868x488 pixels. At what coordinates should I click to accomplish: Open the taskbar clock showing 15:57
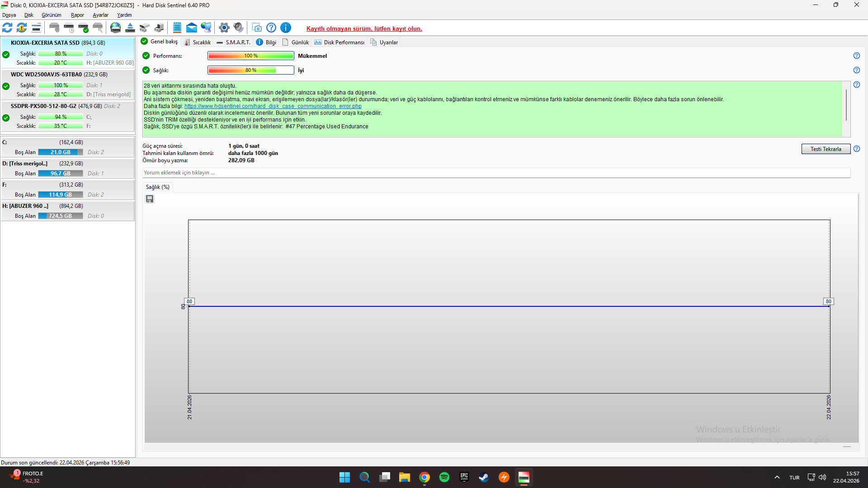846,477
